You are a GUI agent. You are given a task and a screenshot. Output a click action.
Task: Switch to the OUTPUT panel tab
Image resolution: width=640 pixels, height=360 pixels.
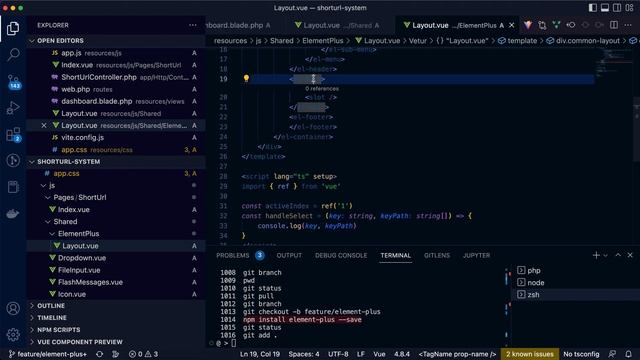click(x=289, y=256)
